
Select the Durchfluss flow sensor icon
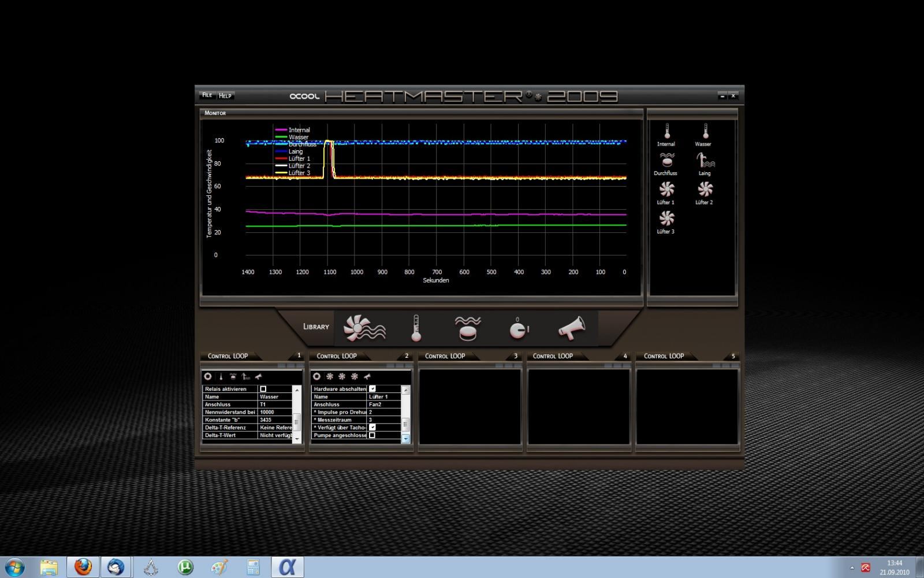coord(666,160)
